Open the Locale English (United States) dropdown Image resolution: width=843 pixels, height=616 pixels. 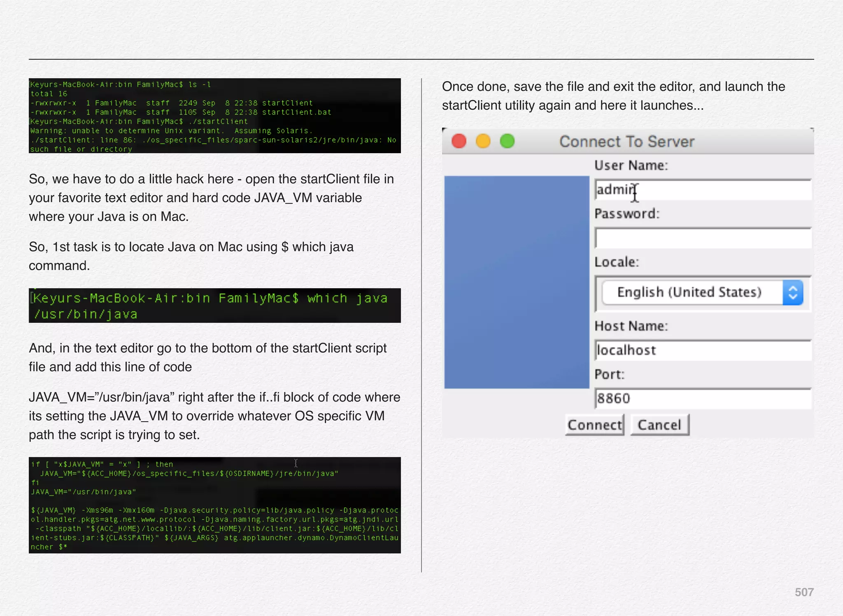coord(702,292)
